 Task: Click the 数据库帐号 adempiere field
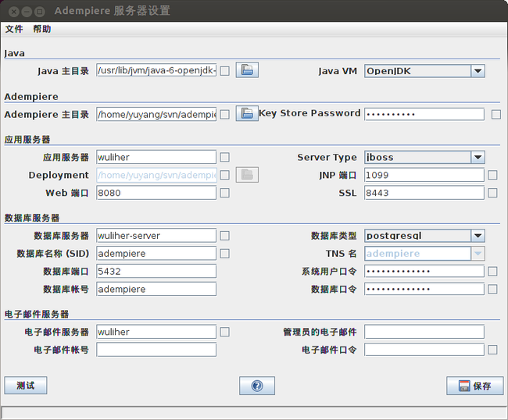coord(156,289)
